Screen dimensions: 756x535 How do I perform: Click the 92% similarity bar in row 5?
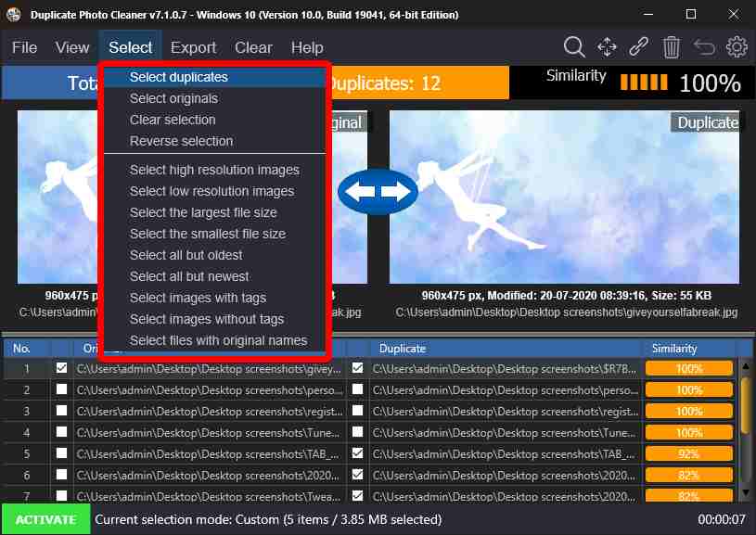click(x=689, y=453)
